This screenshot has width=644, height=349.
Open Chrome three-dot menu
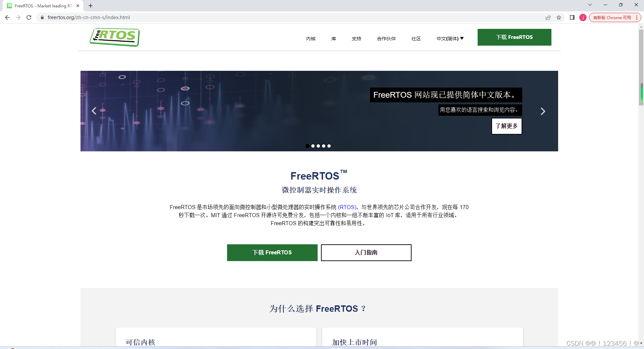(637, 17)
